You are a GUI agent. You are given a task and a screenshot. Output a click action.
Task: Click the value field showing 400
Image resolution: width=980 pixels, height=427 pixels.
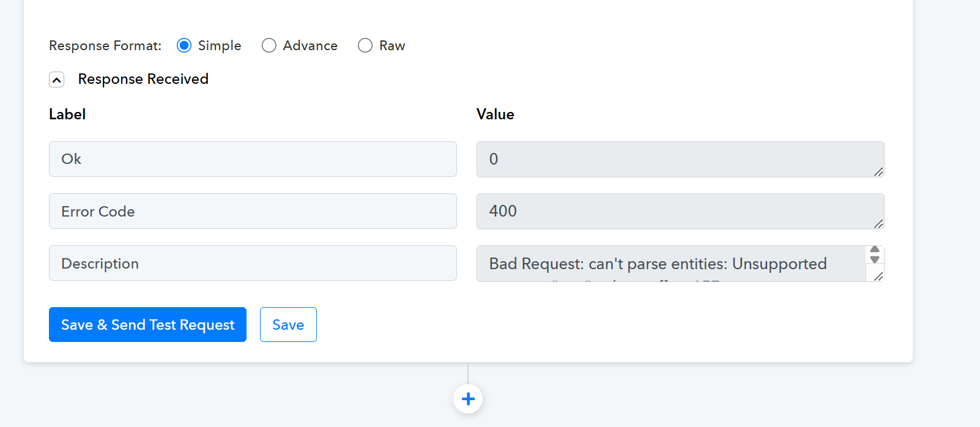680,211
